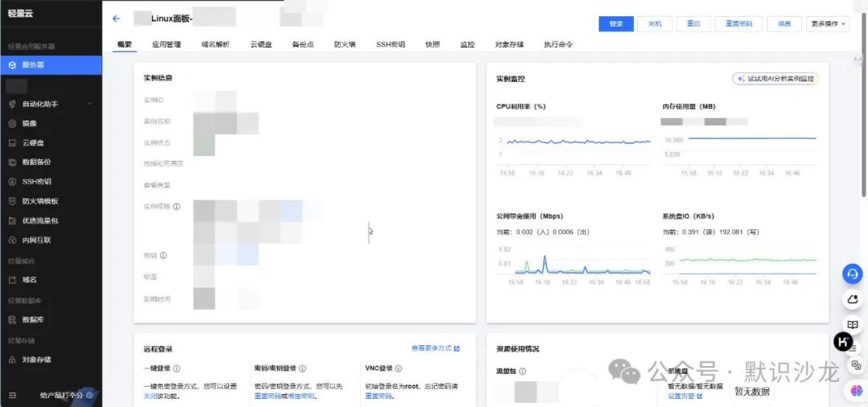Image resolution: width=868 pixels, height=407 pixels.
Task: Expand the 自动化助手 sidebar menu
Action: coord(89,104)
